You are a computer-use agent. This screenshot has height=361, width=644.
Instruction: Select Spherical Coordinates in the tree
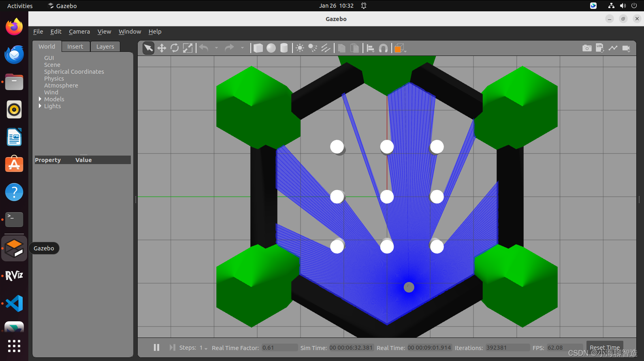pyautogui.click(x=74, y=72)
